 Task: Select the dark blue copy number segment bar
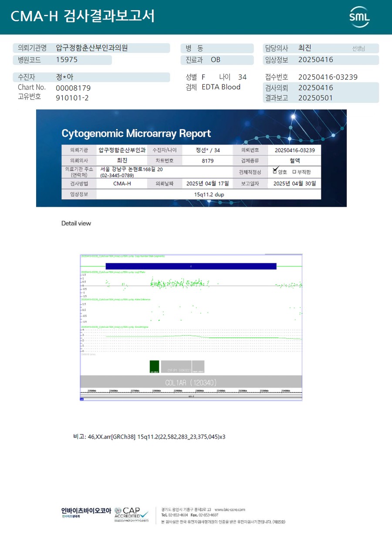pos(191,266)
